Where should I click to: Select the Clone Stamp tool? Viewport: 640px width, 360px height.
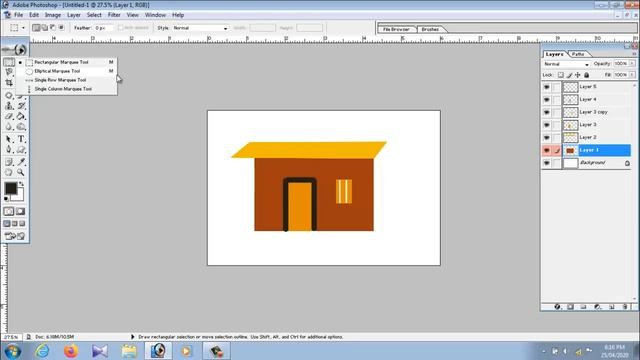click(9, 106)
